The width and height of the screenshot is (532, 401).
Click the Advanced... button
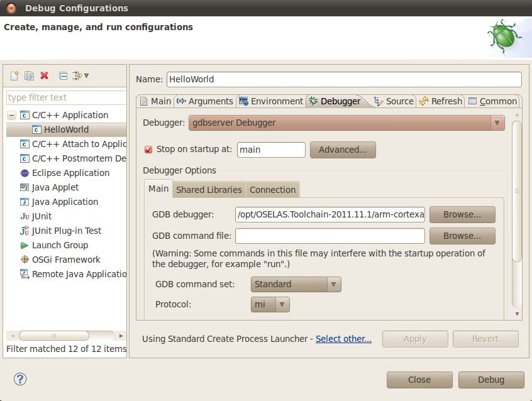point(343,150)
